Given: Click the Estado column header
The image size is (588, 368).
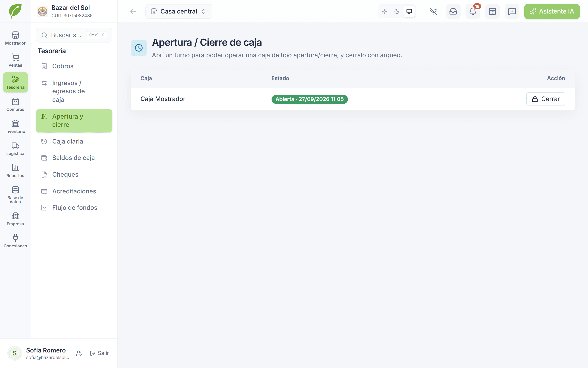Looking at the screenshot, I should tap(280, 78).
